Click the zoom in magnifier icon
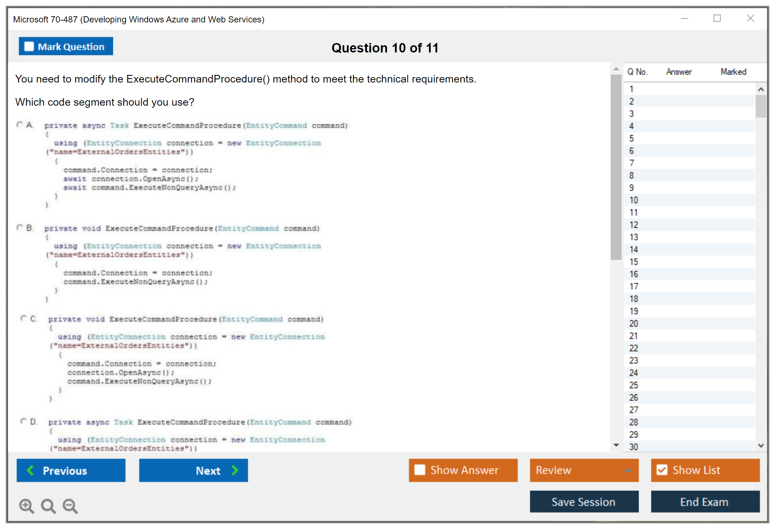This screenshot has height=532, width=778. point(26,506)
